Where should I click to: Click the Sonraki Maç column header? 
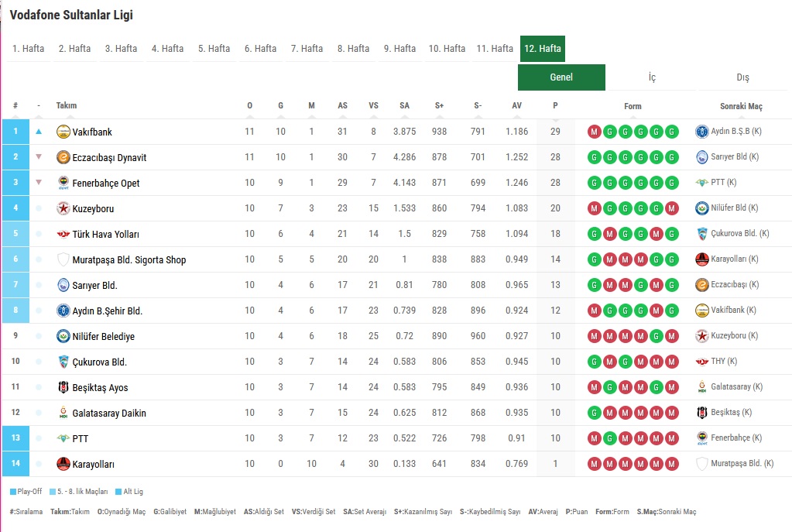[741, 106]
